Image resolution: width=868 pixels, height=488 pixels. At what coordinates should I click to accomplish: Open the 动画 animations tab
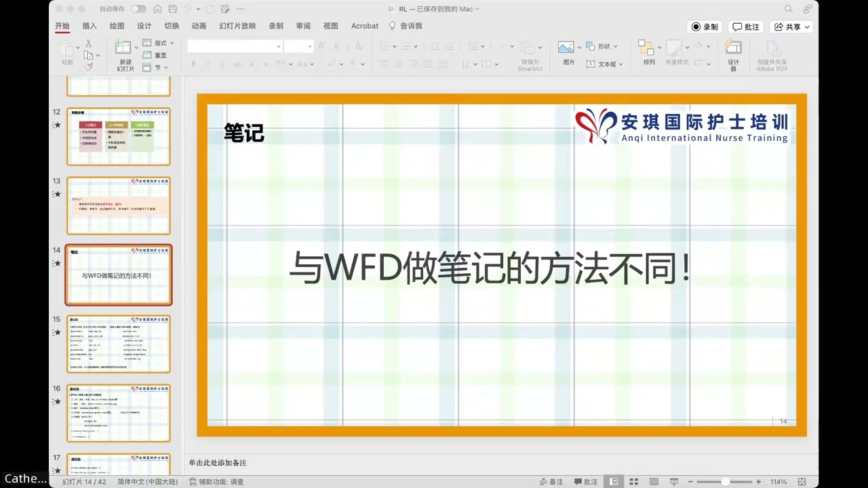coord(199,26)
